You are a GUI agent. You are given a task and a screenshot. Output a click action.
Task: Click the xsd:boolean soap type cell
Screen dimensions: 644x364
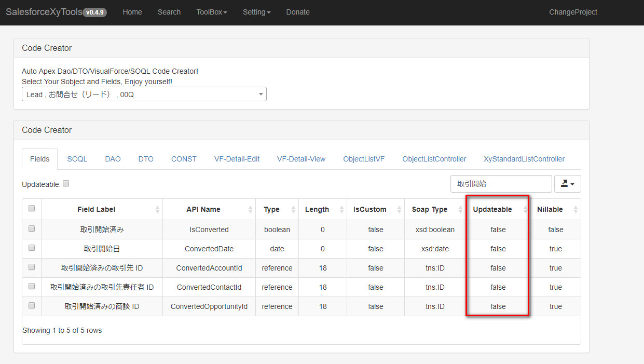435,230
